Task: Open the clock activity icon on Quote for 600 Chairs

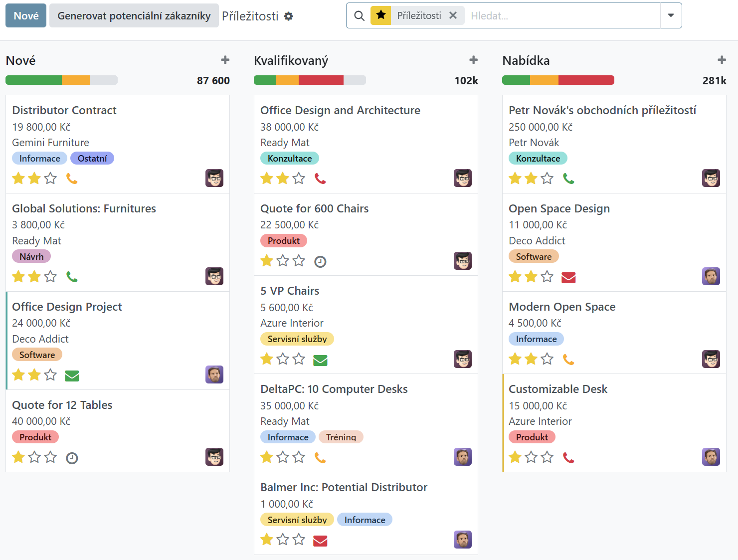Action: (x=320, y=261)
